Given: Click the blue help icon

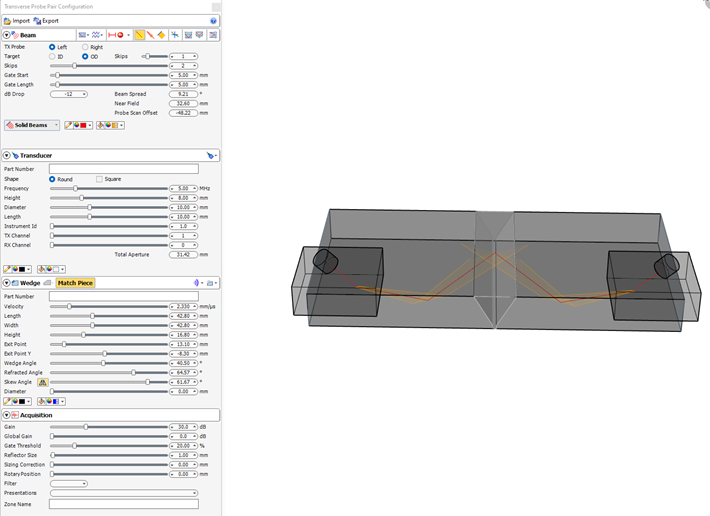Looking at the screenshot, I should (213, 20).
